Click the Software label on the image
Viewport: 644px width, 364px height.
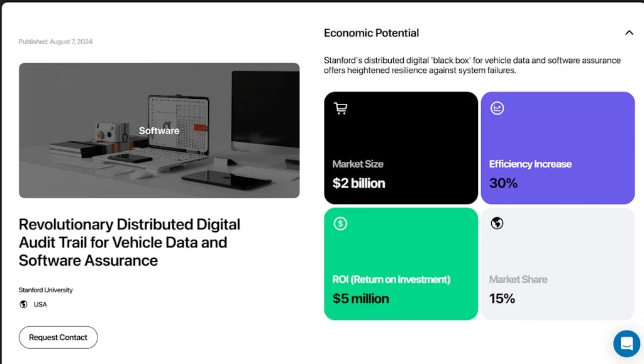coord(159,131)
